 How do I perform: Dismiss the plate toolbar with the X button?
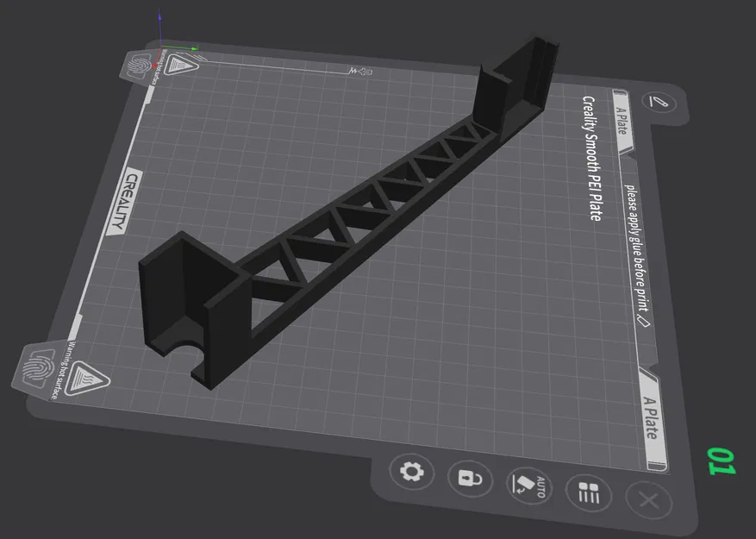[648, 501]
